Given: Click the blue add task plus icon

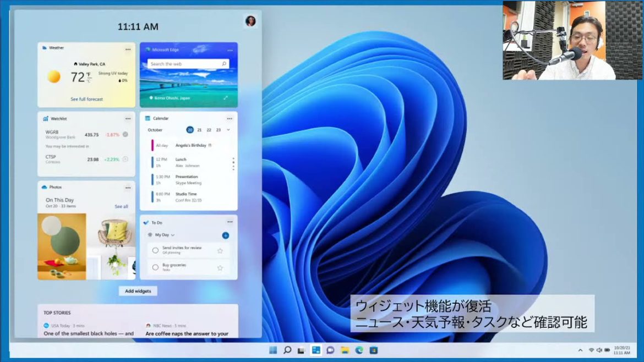Looking at the screenshot, I should pyautogui.click(x=226, y=235).
